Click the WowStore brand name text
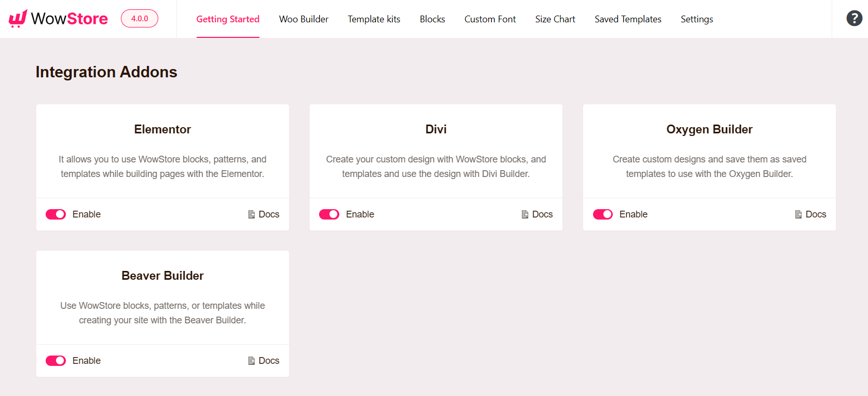 click(x=70, y=19)
